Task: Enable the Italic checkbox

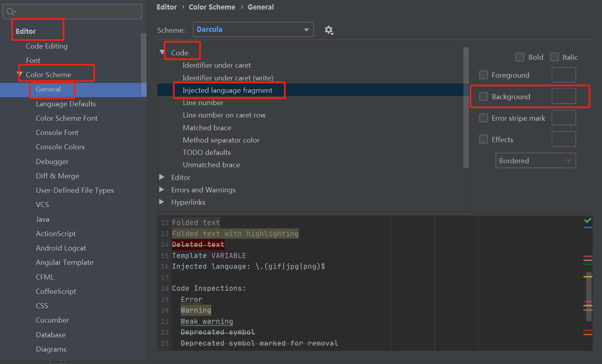Action: coord(554,57)
